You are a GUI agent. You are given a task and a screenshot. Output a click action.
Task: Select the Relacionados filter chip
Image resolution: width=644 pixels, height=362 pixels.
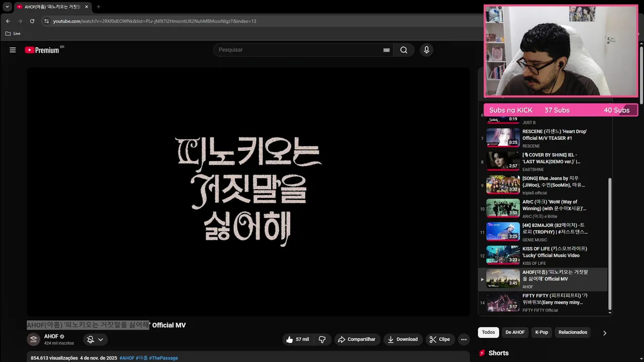573,332
